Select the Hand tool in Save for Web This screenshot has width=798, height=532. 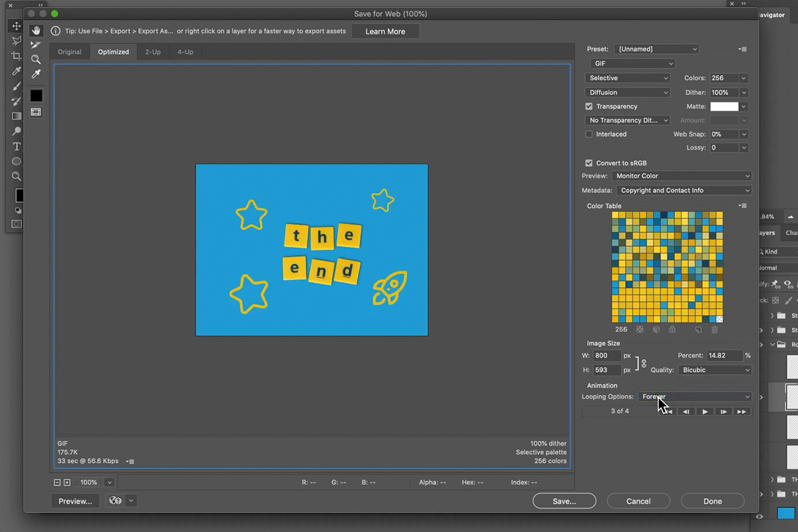pyautogui.click(x=36, y=30)
